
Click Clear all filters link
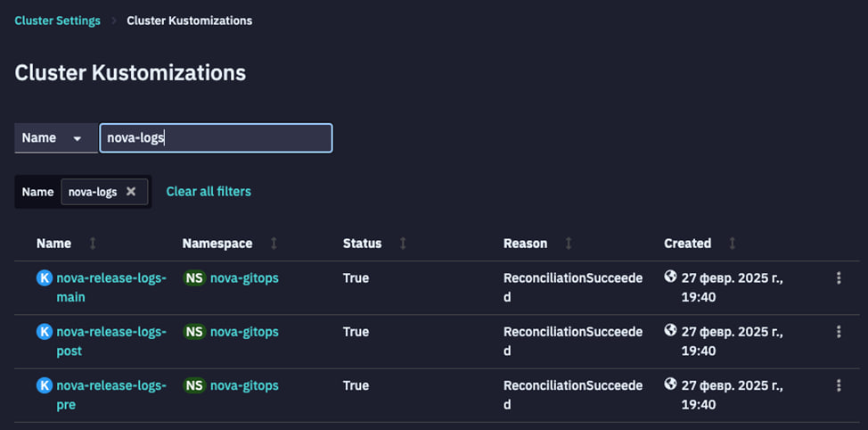tap(209, 191)
